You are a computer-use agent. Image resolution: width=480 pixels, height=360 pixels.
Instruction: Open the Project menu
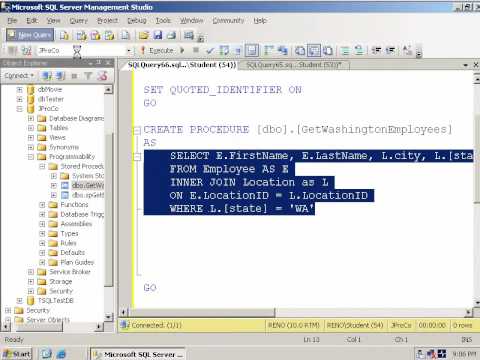107,21
